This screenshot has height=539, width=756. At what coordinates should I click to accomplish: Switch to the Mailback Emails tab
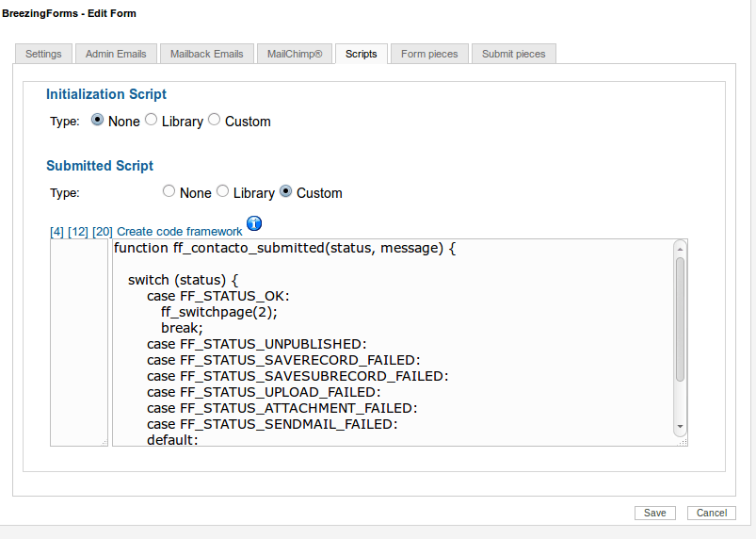(207, 54)
